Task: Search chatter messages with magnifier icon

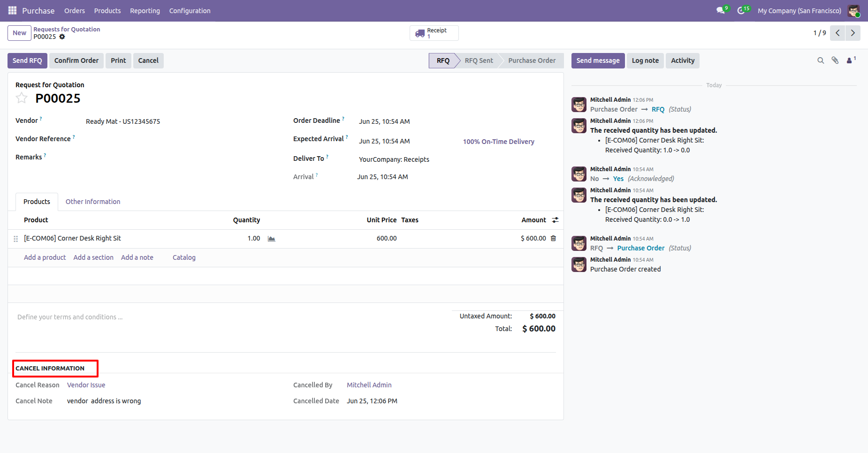Action: 821,60
